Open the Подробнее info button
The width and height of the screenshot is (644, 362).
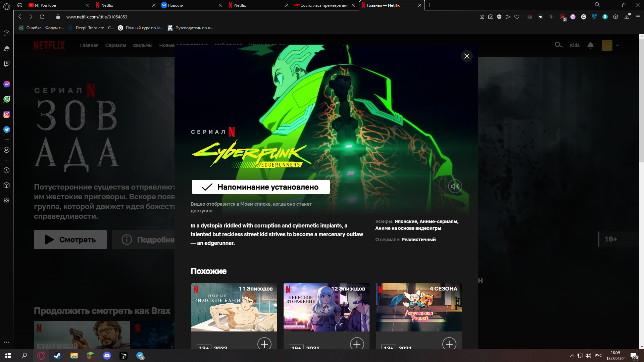pos(143,240)
